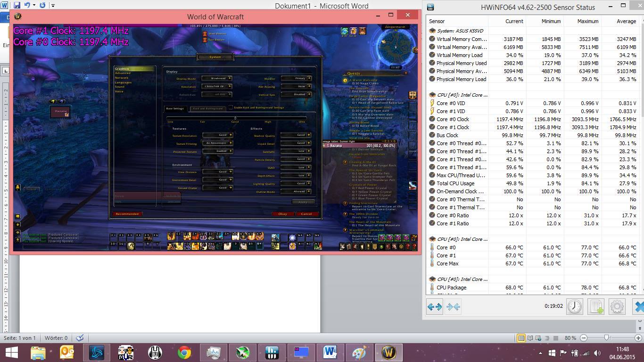The height and width of the screenshot is (362, 644).
Task: Open the Outline Mode dropdown
Action: point(296,191)
